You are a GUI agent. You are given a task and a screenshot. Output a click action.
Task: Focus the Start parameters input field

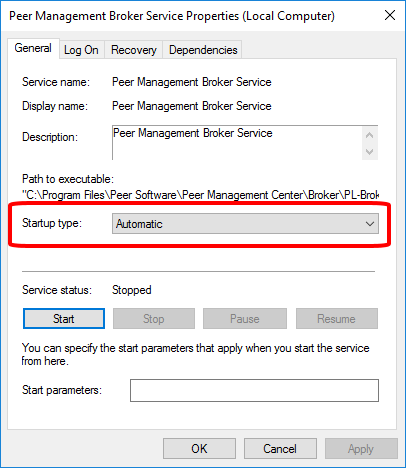pos(254,390)
